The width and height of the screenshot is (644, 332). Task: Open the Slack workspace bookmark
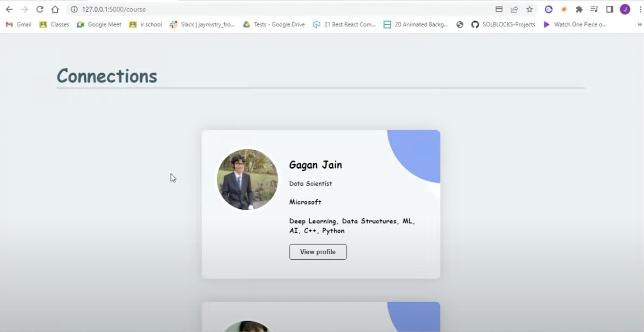pyautogui.click(x=202, y=25)
